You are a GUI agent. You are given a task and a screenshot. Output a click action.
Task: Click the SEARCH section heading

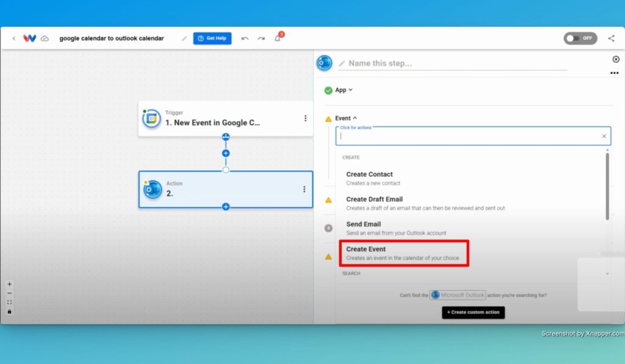pyautogui.click(x=351, y=273)
